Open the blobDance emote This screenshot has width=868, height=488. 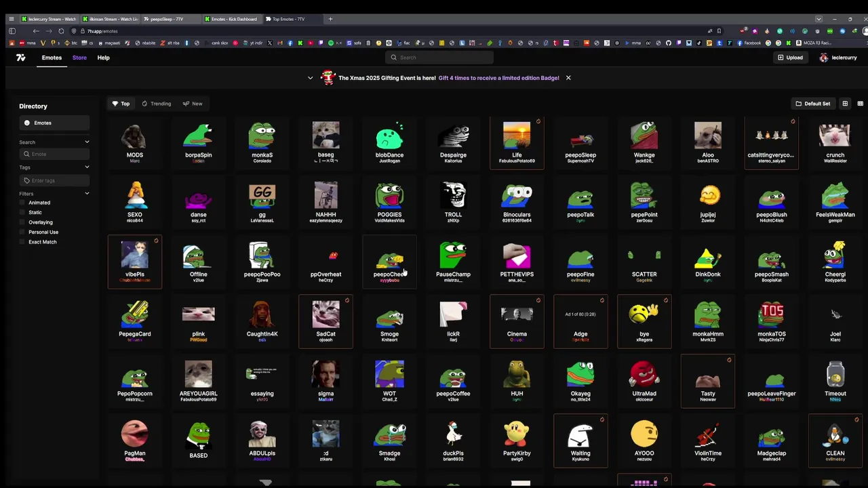pos(389,142)
